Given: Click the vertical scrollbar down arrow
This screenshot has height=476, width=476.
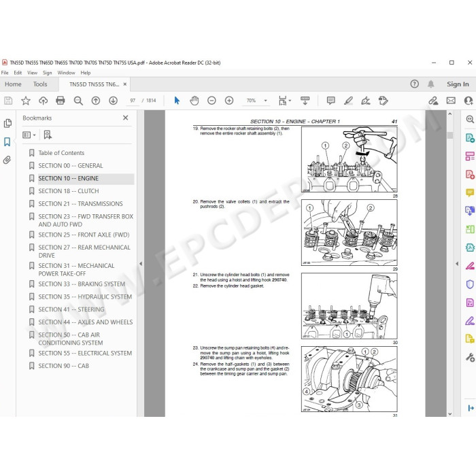Looking at the screenshot, I should (450, 413).
